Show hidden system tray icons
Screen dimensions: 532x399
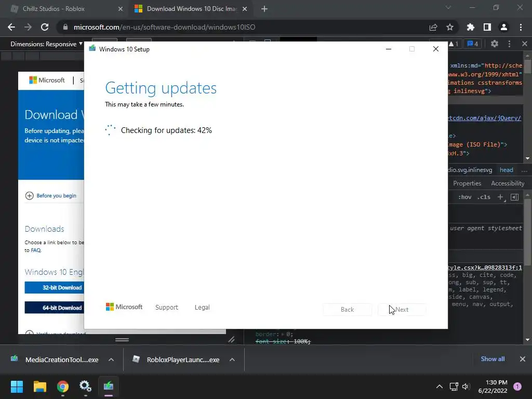point(440,387)
